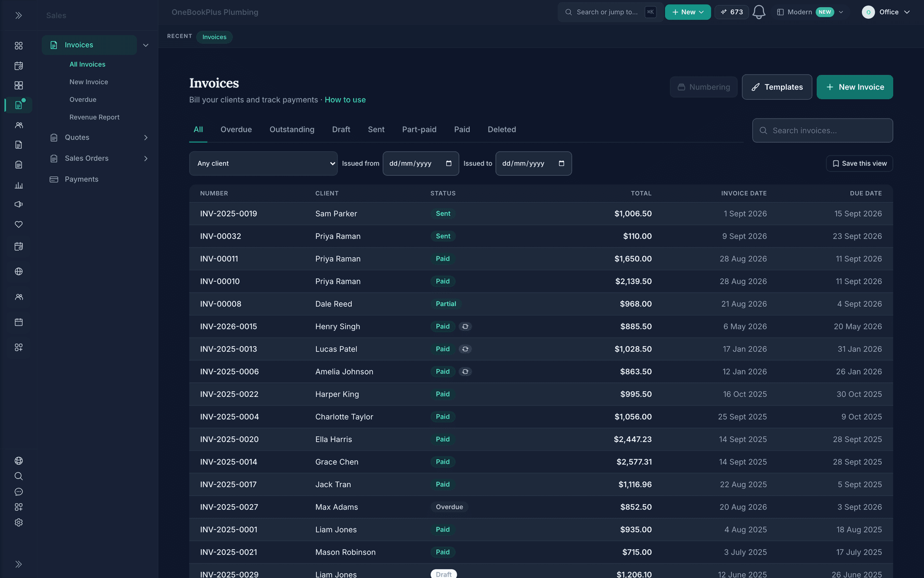Open All Invoices in sidebar
Image resolution: width=924 pixels, height=578 pixels.
pyautogui.click(x=87, y=65)
